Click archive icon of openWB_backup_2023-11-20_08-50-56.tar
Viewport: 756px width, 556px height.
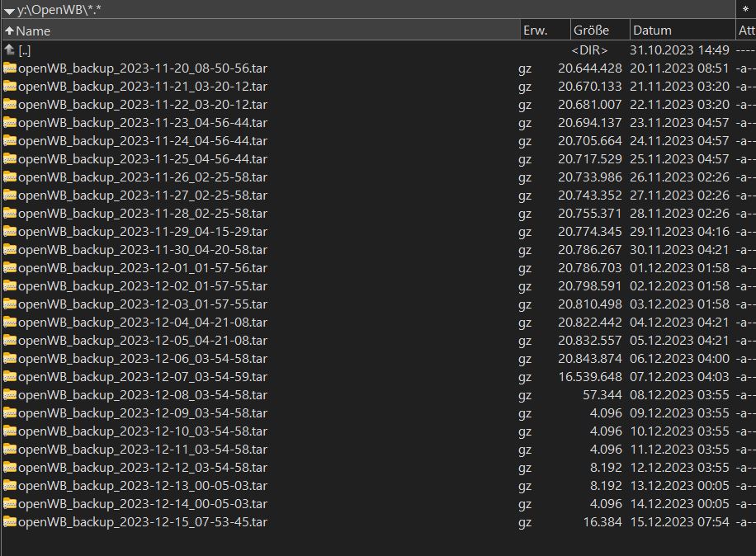coord(10,68)
